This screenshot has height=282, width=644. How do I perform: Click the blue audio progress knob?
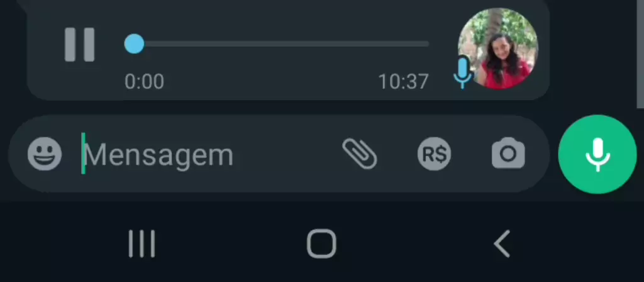tap(135, 44)
